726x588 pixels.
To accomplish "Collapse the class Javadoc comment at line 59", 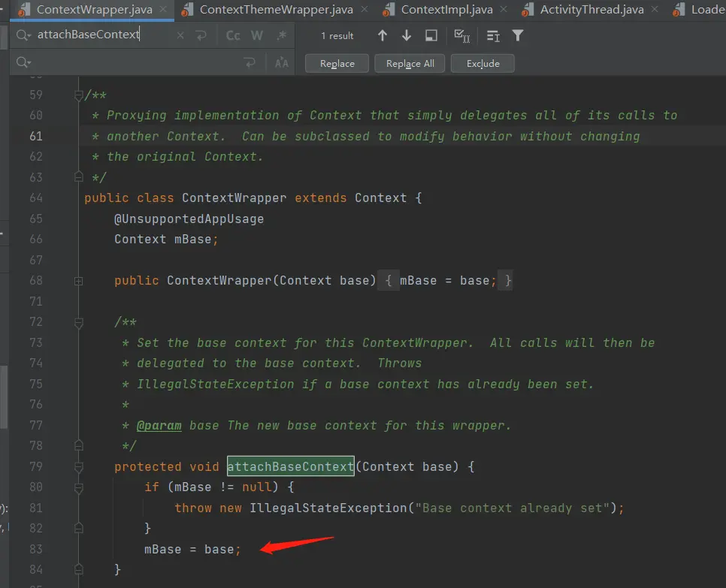I will [77, 95].
